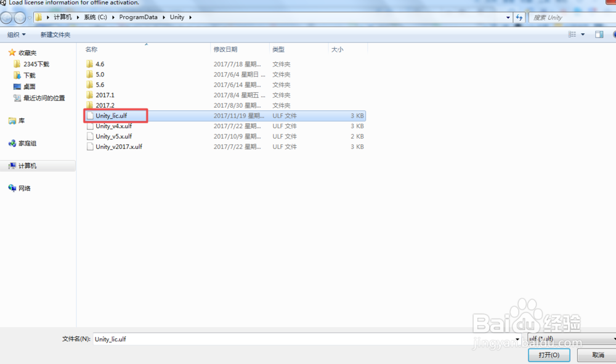Expand the arrow after 计算机 in address bar

[x=78, y=17]
